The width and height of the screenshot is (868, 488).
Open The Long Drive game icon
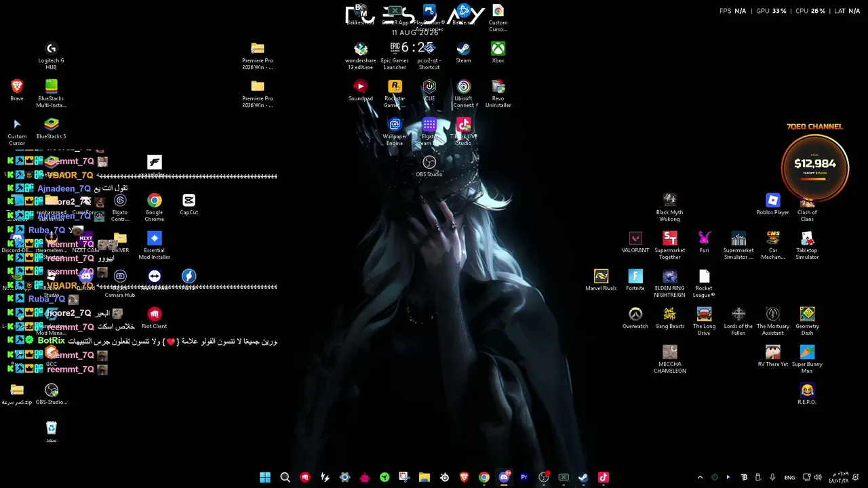pos(704,321)
